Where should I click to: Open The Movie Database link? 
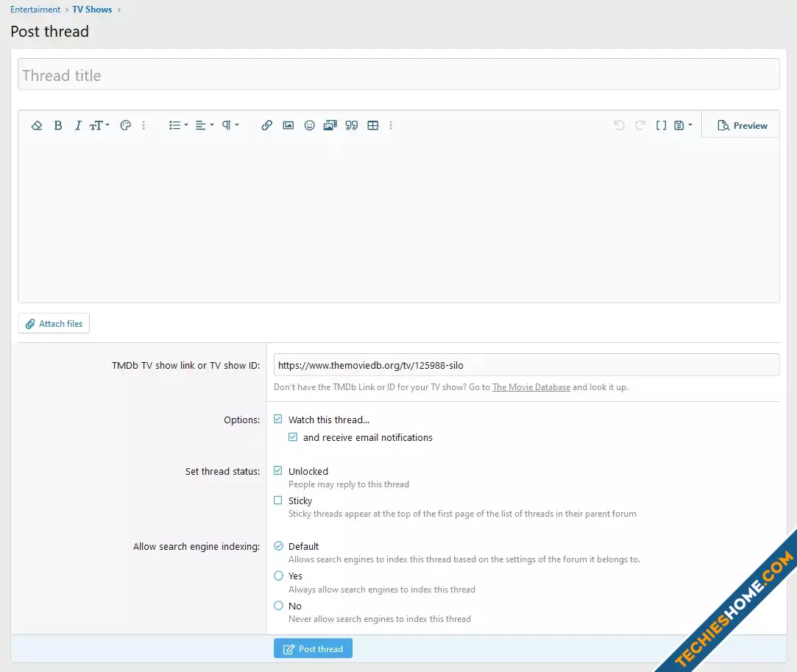531,387
